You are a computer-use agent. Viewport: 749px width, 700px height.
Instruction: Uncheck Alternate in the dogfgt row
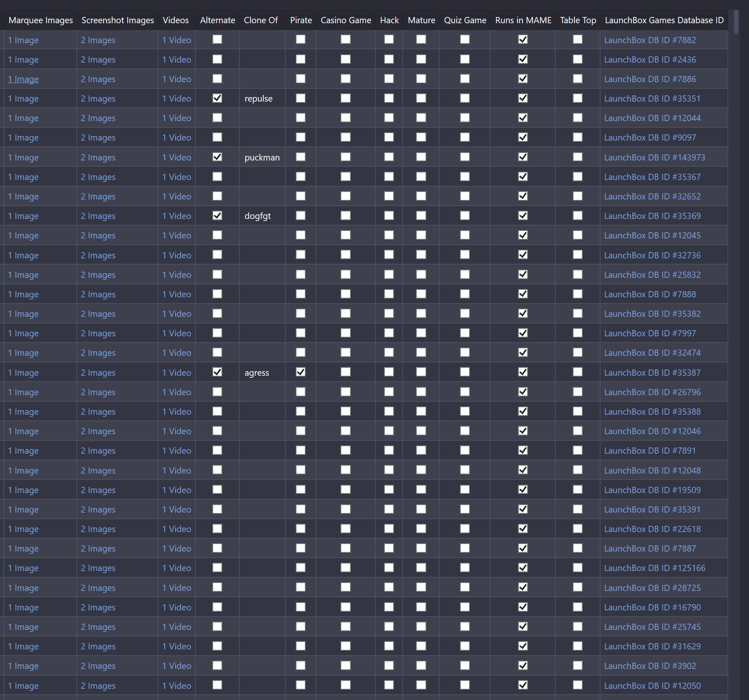pyautogui.click(x=217, y=216)
